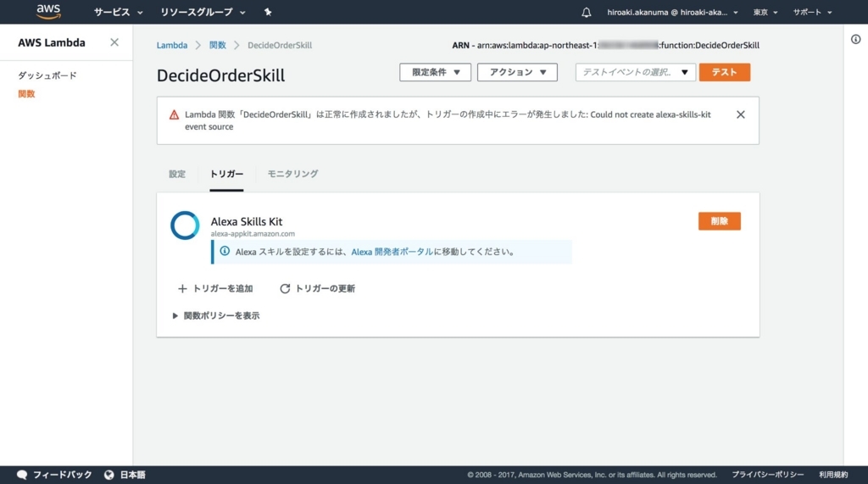Image resolution: width=868 pixels, height=484 pixels.
Task: Open the info panel icon at right
Action: [x=856, y=39]
